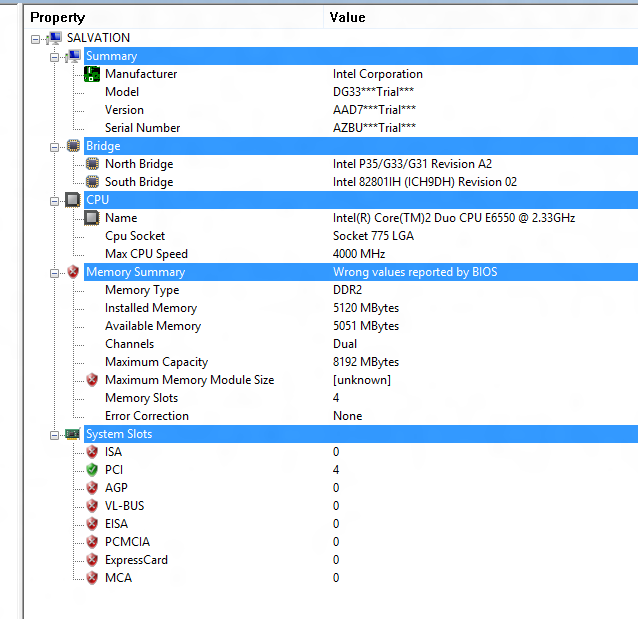This screenshot has width=638, height=619.
Task: Click the Intel P35/G33/G31 Revision A2 value
Action: point(412,164)
